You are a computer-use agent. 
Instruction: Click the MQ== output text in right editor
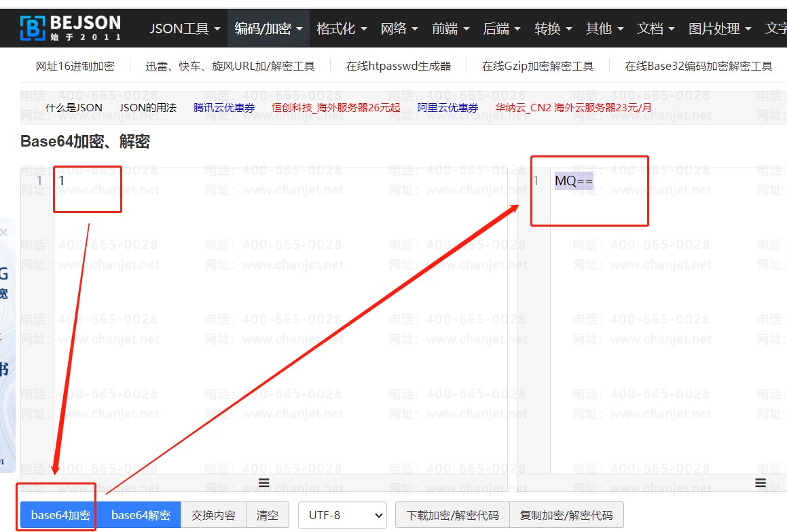574,180
